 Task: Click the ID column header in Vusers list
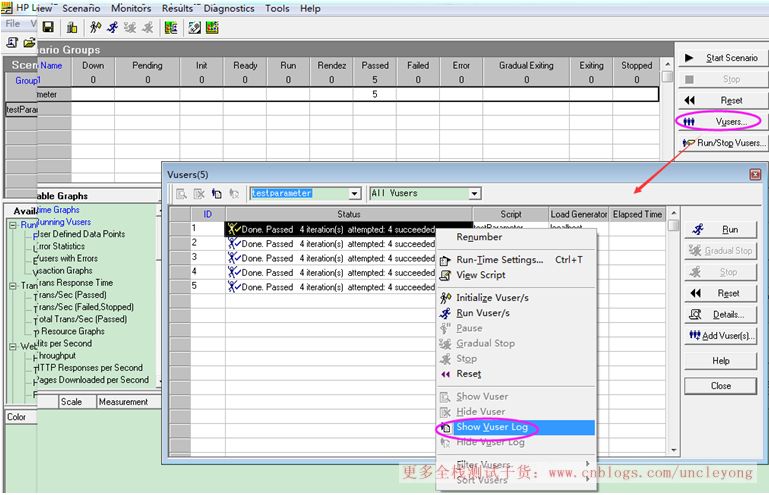pos(207,214)
